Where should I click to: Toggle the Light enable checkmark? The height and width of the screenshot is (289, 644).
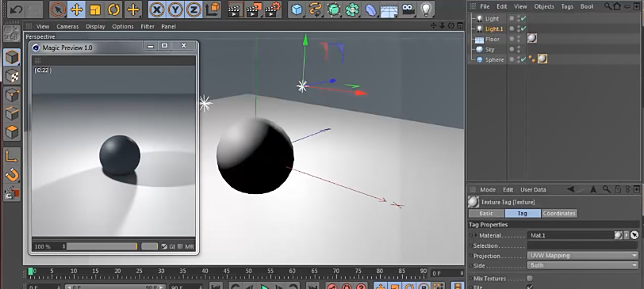point(523,18)
